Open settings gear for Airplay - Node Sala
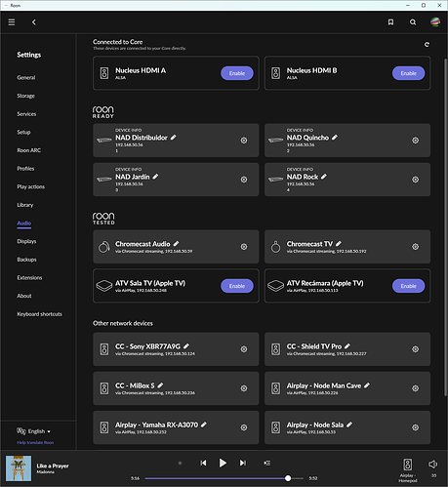Viewport: 448px width, 487px height. (x=416, y=427)
